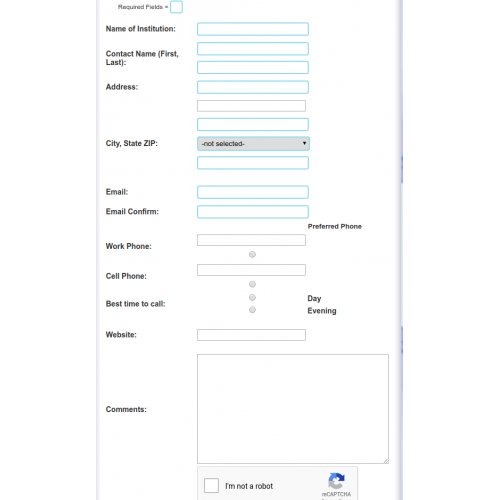
Task: Click the second Address line field
Action: pos(251,106)
